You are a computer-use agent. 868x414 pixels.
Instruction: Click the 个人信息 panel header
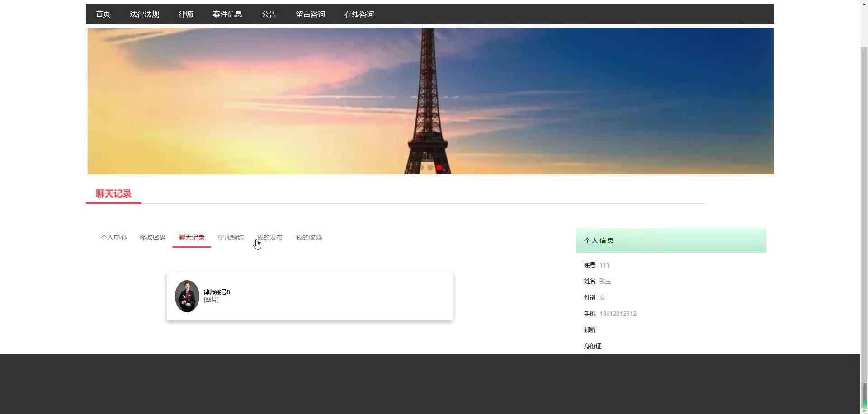(x=671, y=240)
